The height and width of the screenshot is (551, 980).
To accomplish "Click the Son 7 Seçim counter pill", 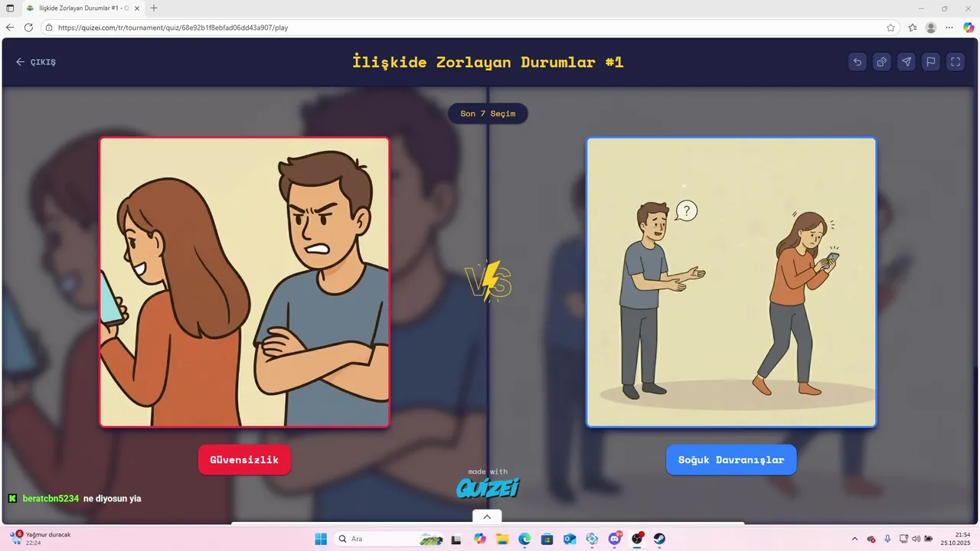I will coord(488,113).
